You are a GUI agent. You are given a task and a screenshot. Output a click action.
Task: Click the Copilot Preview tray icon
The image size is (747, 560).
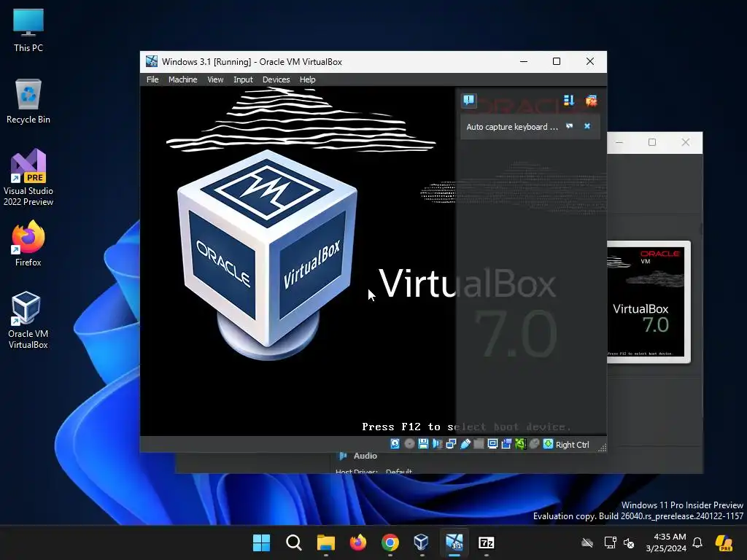(x=724, y=542)
